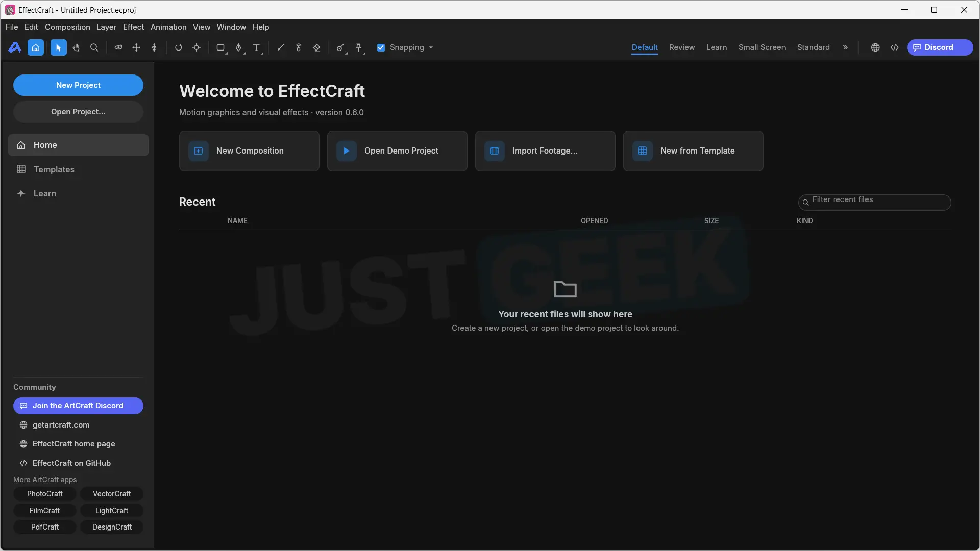Click the PhotoCraft app button
Image resolution: width=980 pixels, height=551 pixels.
[45, 494]
